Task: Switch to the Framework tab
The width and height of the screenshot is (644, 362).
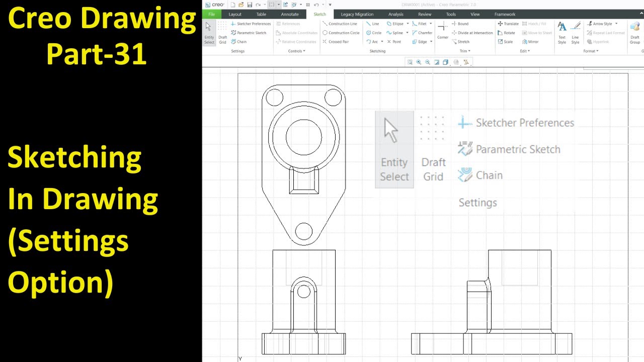Action: [x=505, y=14]
